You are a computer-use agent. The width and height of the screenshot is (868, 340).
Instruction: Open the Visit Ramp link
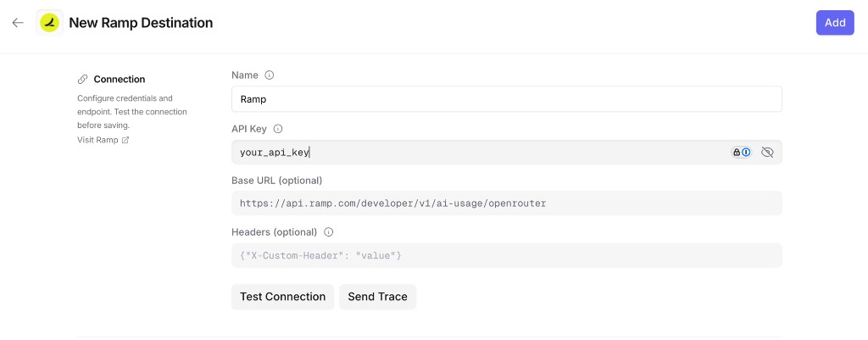(97, 140)
